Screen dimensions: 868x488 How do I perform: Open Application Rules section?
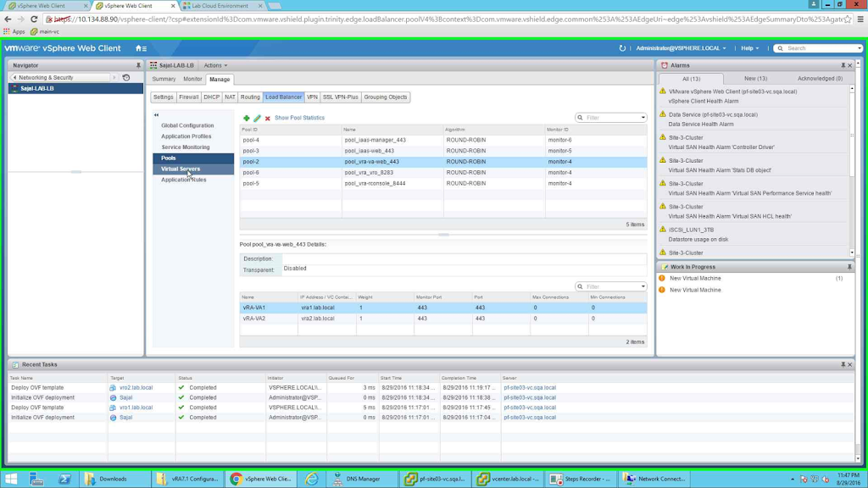(x=184, y=180)
